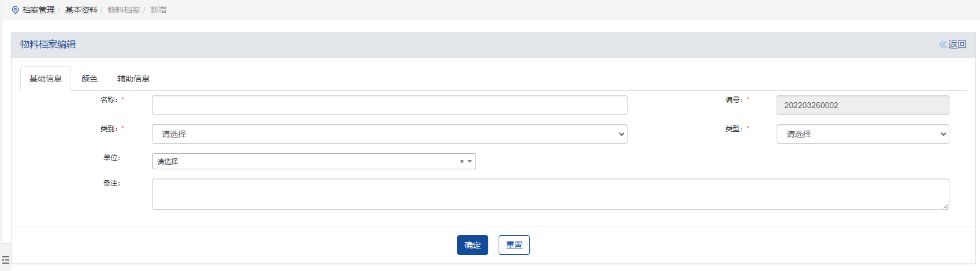Screen dimensions: 980x271
Task: Click the location pin icon in breadcrumb
Action: coord(15,10)
